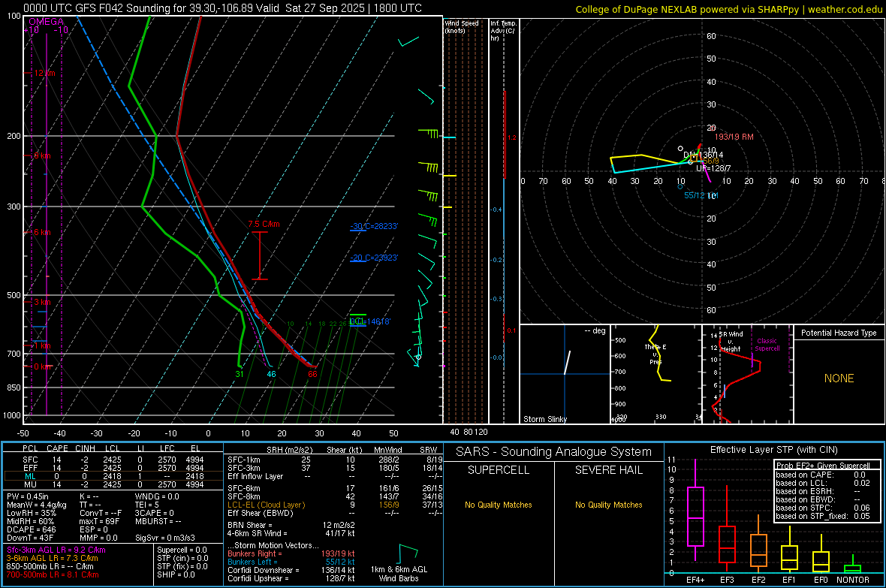Click the DownT = 43F value
The width and height of the screenshot is (886, 588).
tap(29, 538)
